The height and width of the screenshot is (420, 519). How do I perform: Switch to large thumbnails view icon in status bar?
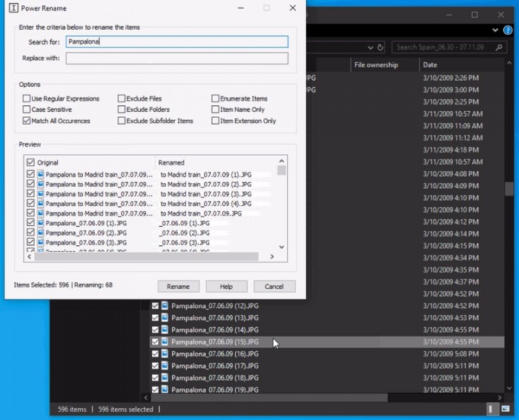point(506,409)
